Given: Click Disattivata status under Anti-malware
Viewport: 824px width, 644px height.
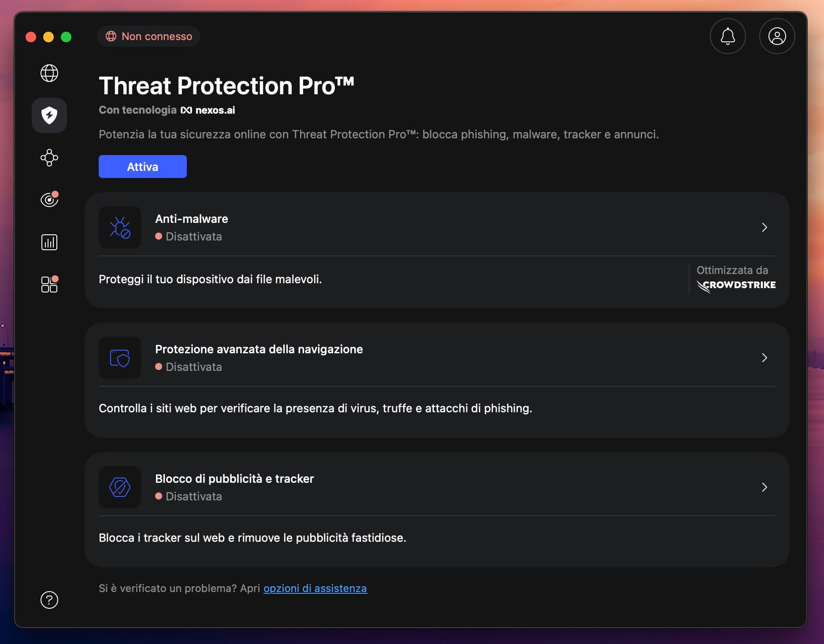Looking at the screenshot, I should [x=189, y=237].
